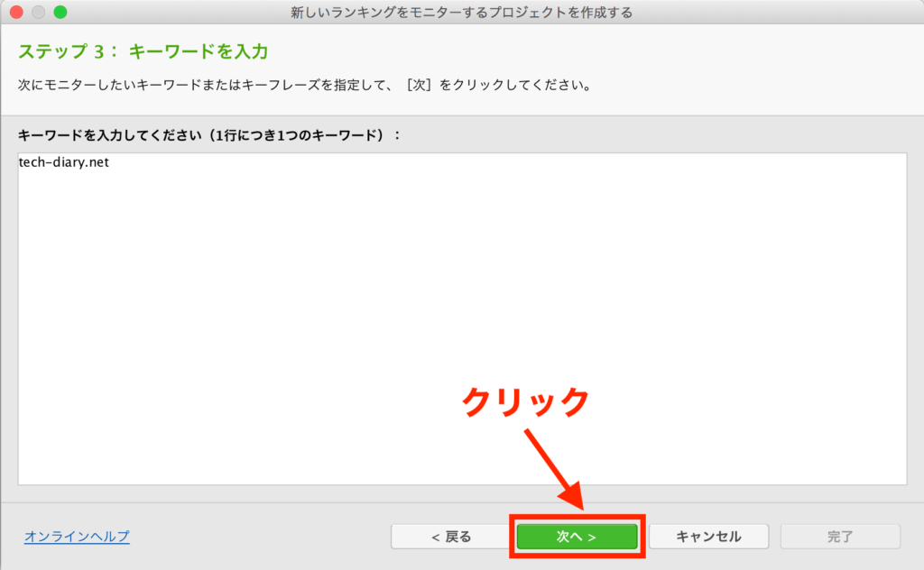
Task: Click the green zoom window button
Action: pyautogui.click(x=60, y=12)
